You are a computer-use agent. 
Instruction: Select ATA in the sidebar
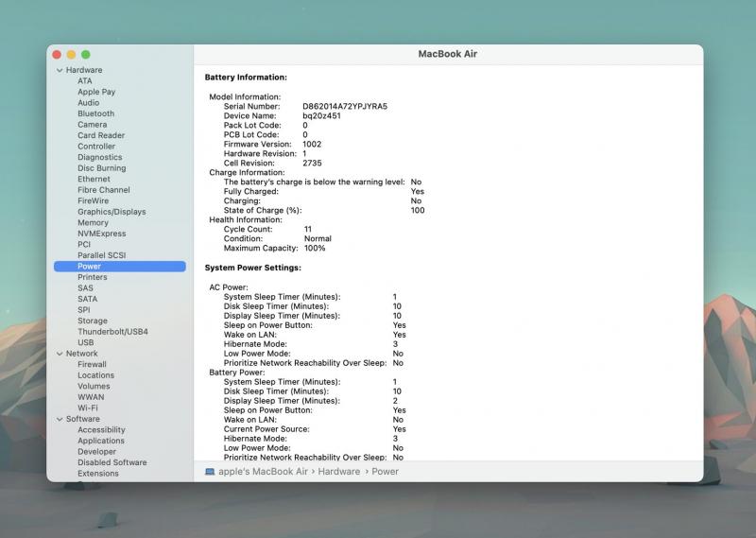pyautogui.click(x=85, y=81)
